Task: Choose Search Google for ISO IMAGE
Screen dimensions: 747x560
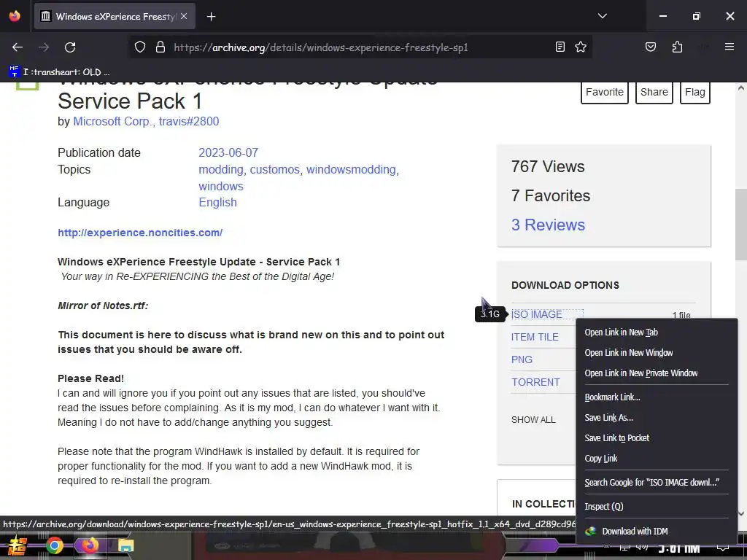Action: [x=657, y=483]
